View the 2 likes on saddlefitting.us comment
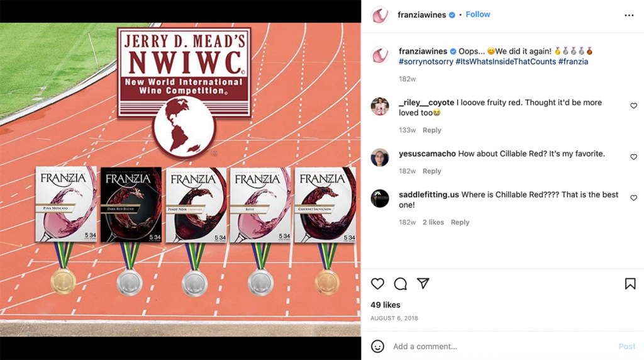Screen dimensions: 644x360 (x=433, y=222)
